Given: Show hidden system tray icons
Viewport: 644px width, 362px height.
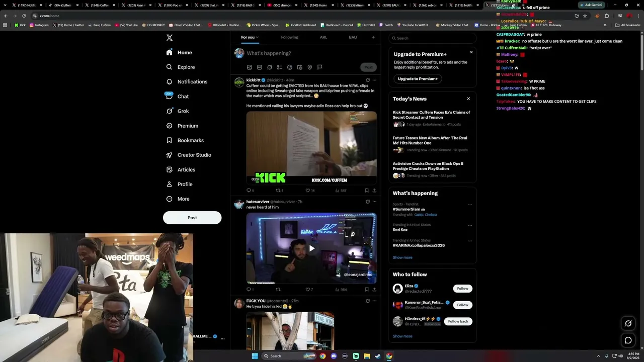Looking at the screenshot, I should pyautogui.click(x=598, y=356).
